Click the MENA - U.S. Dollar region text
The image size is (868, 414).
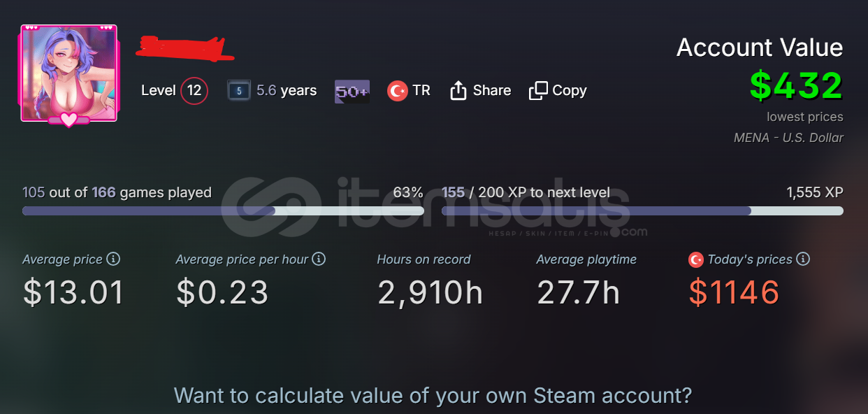tap(788, 138)
